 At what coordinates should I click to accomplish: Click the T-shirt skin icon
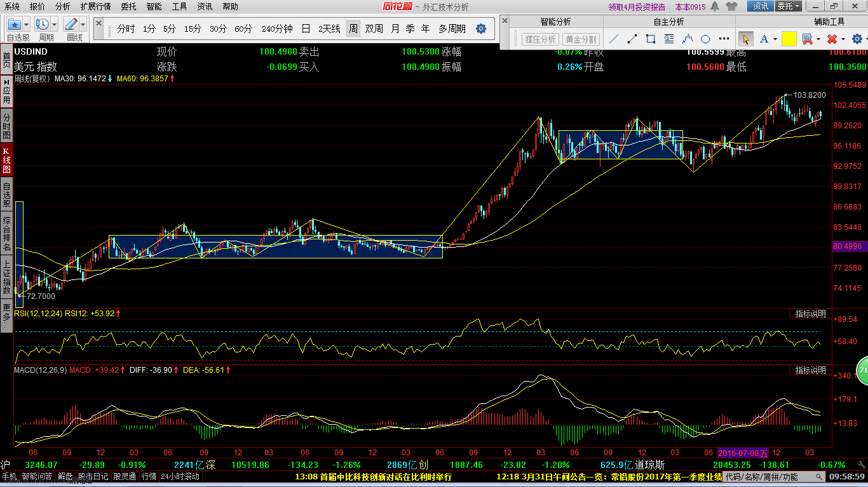pos(731,6)
